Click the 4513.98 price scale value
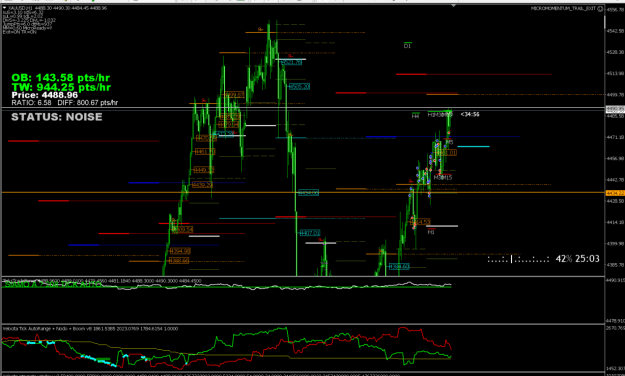This screenshot has width=625, height=376. (616, 73)
